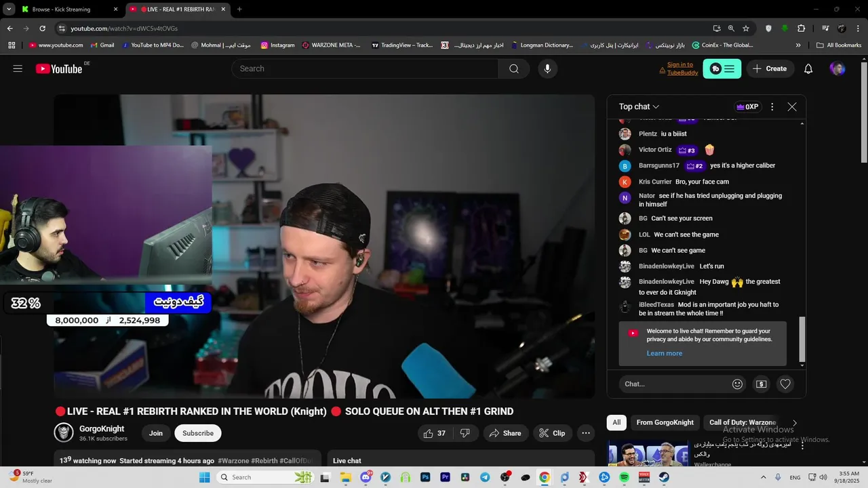Subscribe to GorgoKnight
868x488 pixels.
198,433
